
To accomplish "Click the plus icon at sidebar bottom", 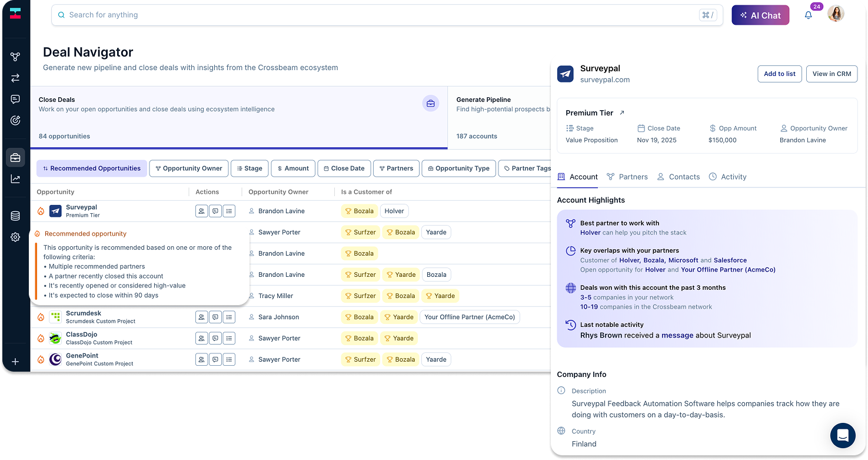I will click(15, 362).
